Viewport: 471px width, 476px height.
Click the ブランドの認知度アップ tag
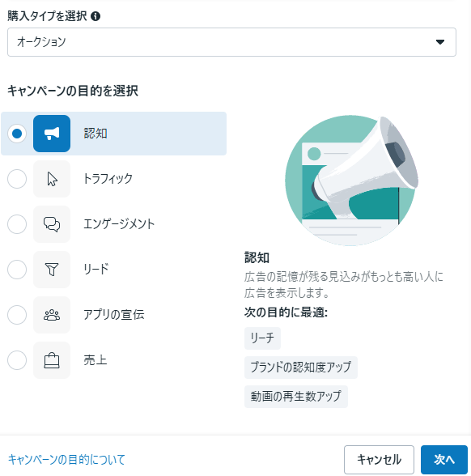click(301, 368)
